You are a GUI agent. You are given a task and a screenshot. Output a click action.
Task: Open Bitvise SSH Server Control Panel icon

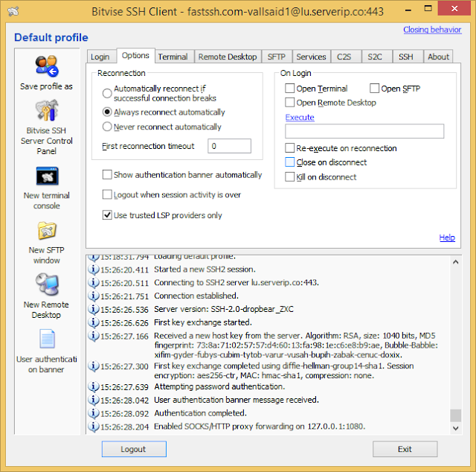[46, 110]
